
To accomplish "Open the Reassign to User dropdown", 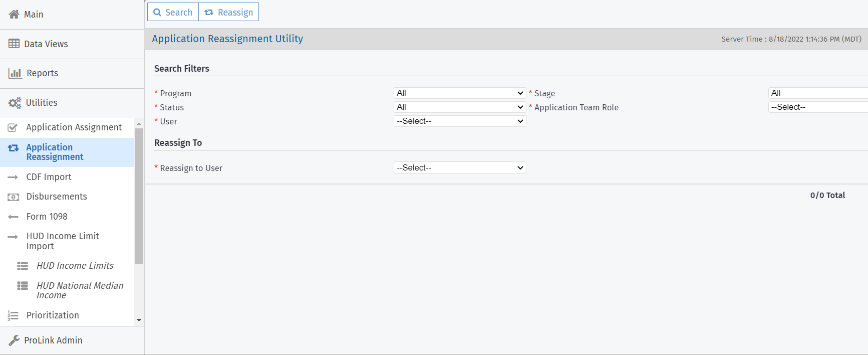I will [459, 167].
